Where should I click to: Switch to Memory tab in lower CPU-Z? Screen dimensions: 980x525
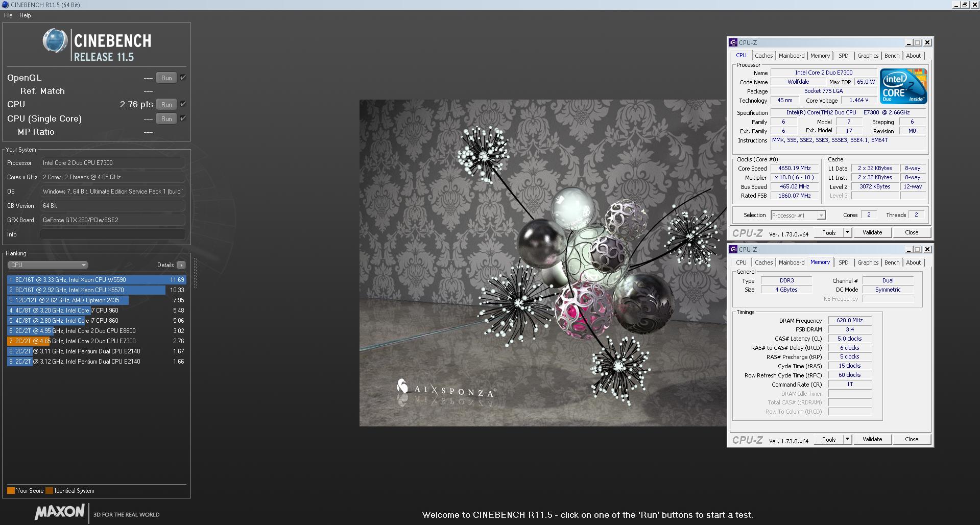click(x=820, y=262)
